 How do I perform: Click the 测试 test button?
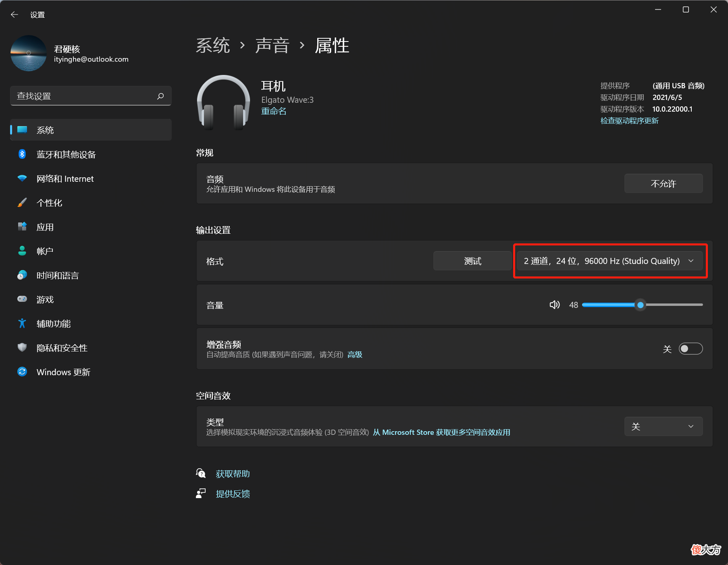[x=472, y=261]
